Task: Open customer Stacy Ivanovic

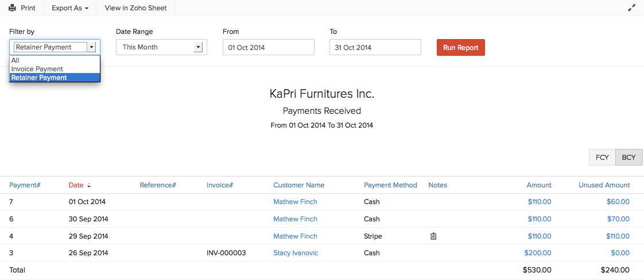Action: (x=296, y=253)
